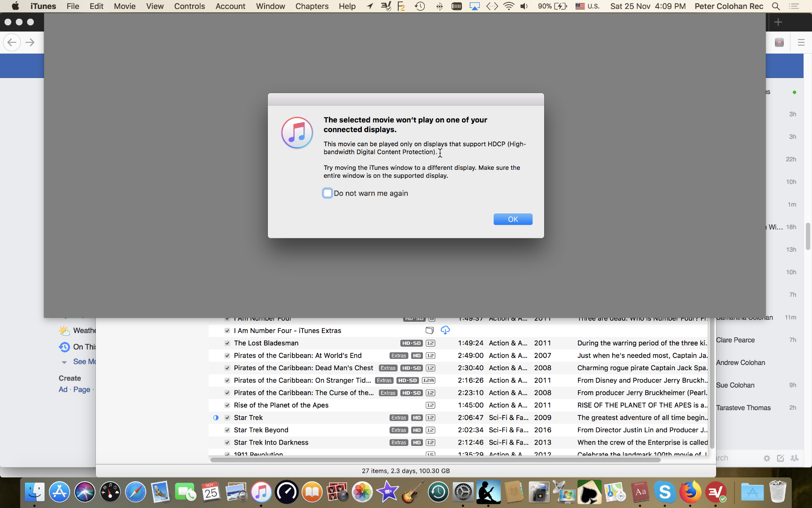Screen dimensions: 812x508
Task: Launch App Store from the Dock
Action: click(60, 492)
